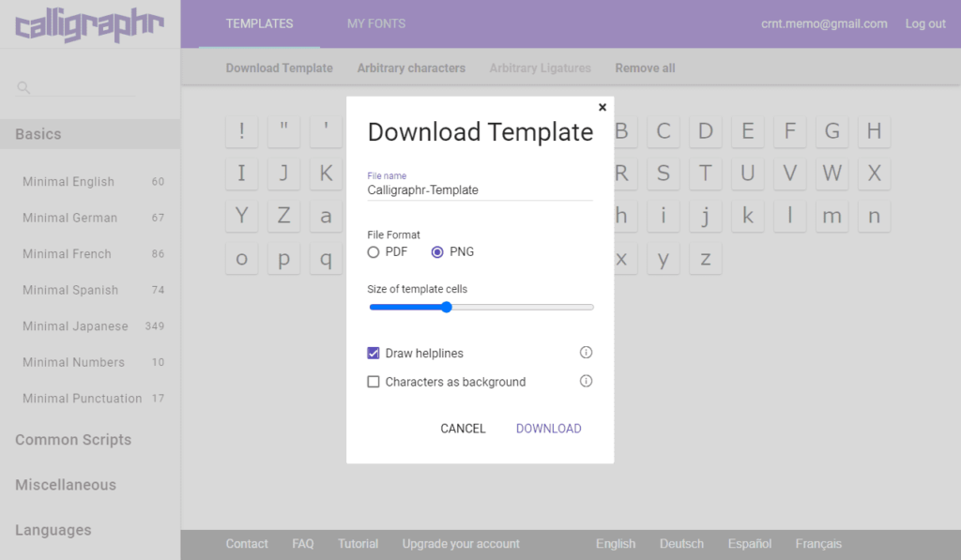Expand the Basics section in sidebar
961x560 pixels.
(90, 134)
